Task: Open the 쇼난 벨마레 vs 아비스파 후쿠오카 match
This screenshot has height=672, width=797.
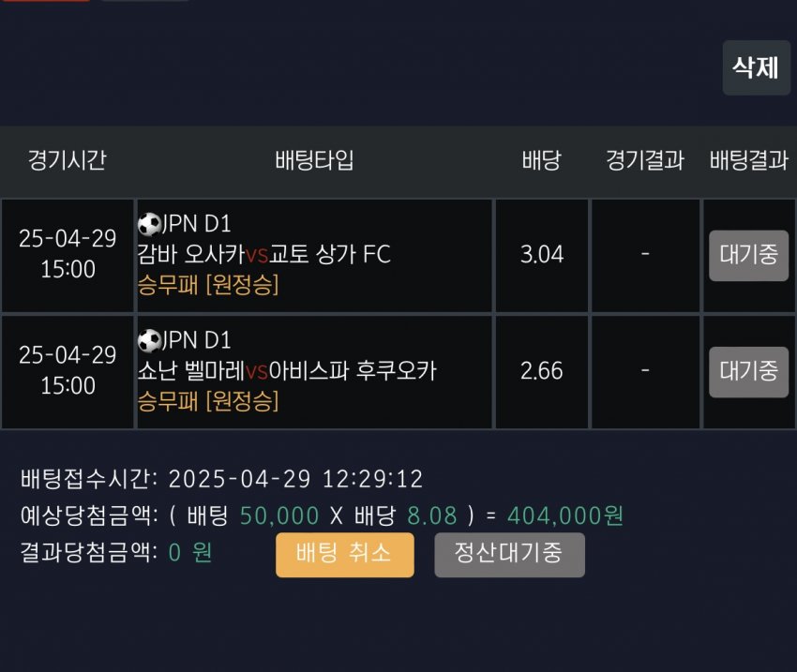Action: [286, 371]
